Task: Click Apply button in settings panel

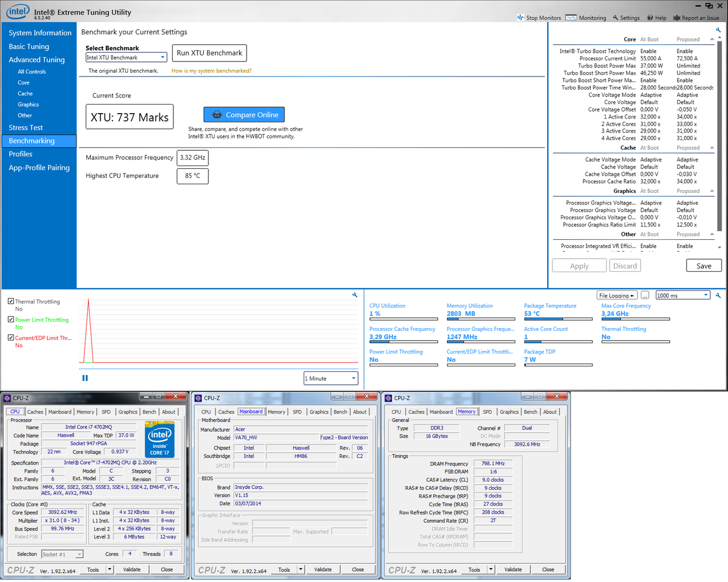Action: [579, 266]
